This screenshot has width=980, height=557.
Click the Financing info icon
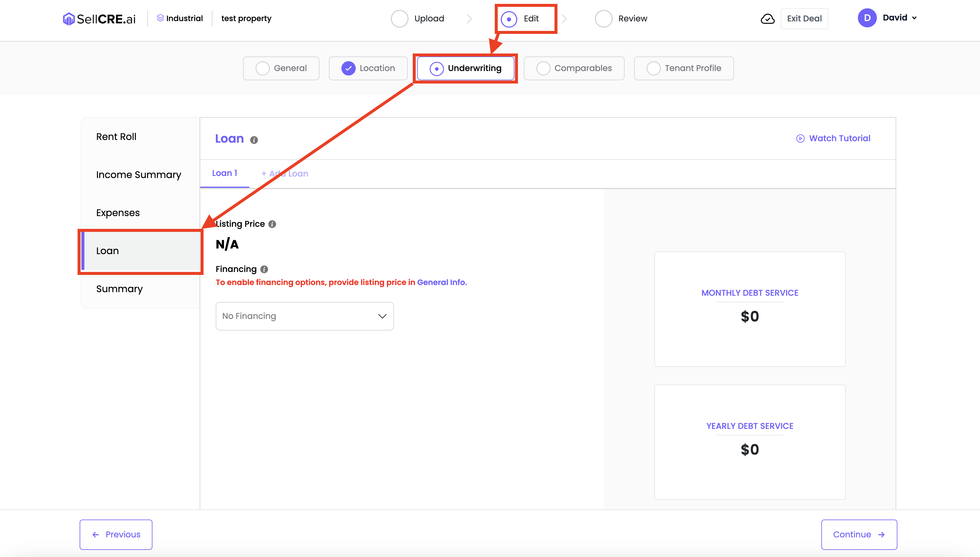(x=264, y=269)
